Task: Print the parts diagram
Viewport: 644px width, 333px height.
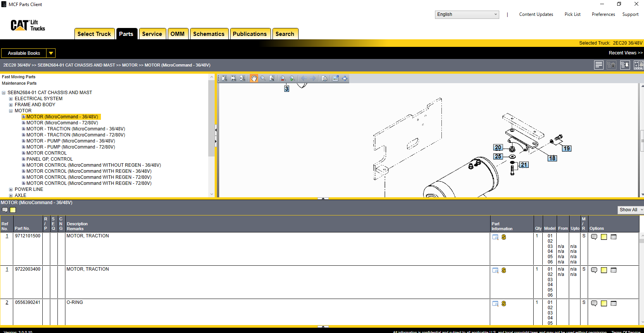Action: (324, 78)
